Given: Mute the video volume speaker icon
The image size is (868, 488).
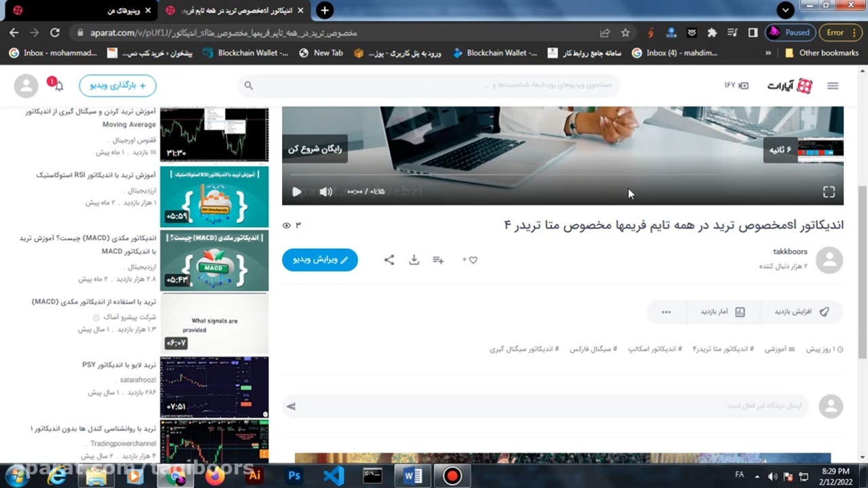Looking at the screenshot, I should pos(326,192).
